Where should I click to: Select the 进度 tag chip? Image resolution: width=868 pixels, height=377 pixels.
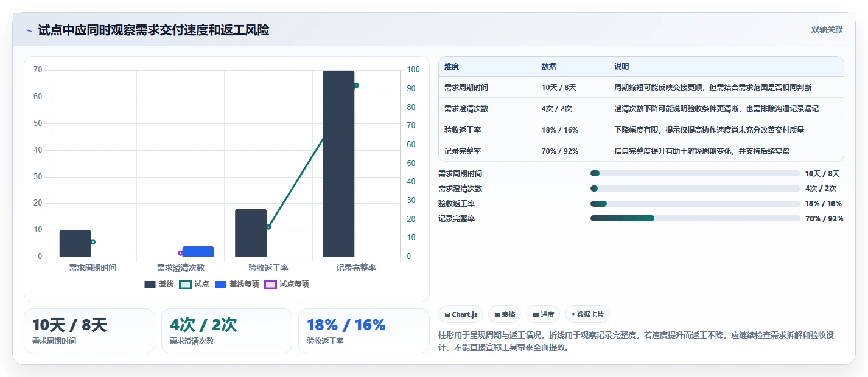point(543,314)
